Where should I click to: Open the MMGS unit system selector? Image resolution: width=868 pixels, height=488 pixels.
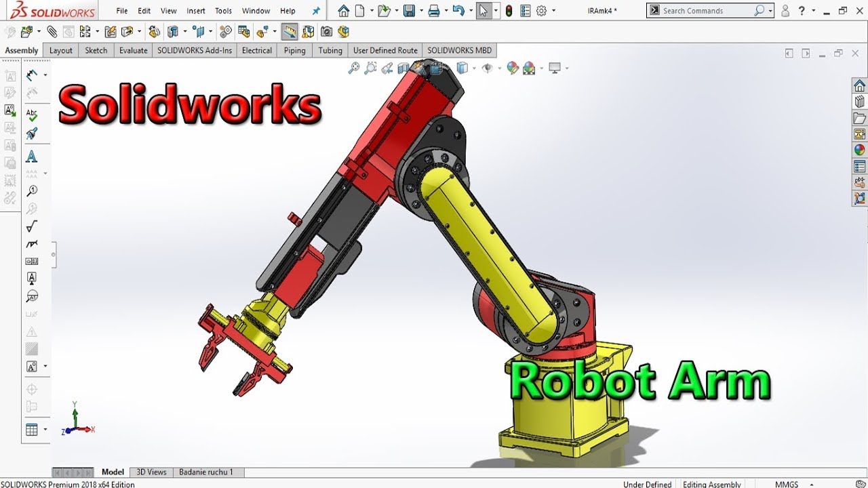(787, 484)
